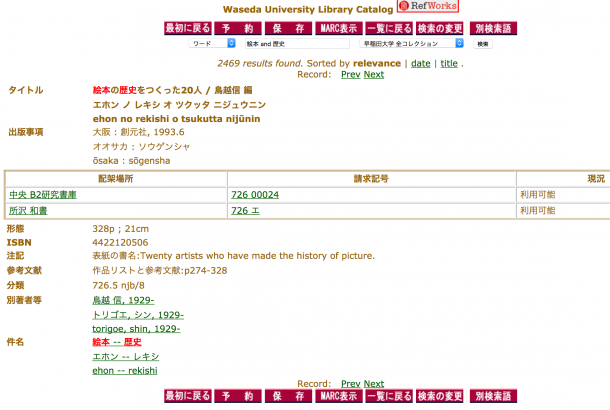Screen dimensions: 610x410
Task: Click top 別検索語 button
Action: [x=493, y=28]
